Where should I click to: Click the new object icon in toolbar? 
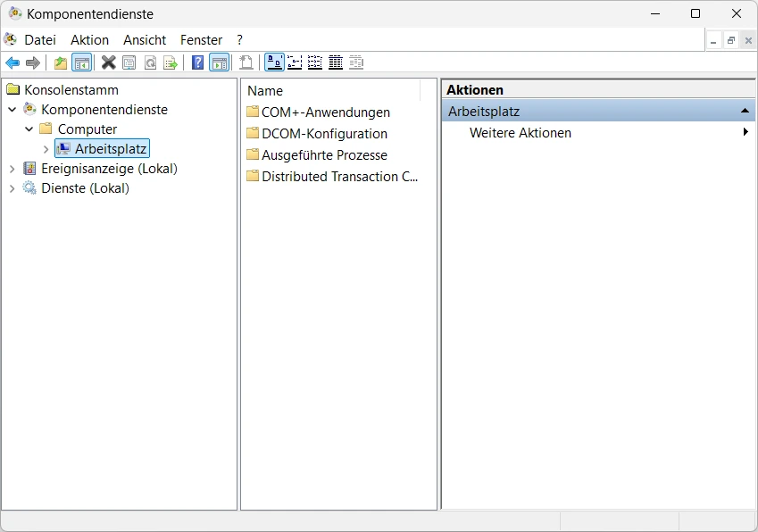pyautogui.click(x=246, y=62)
